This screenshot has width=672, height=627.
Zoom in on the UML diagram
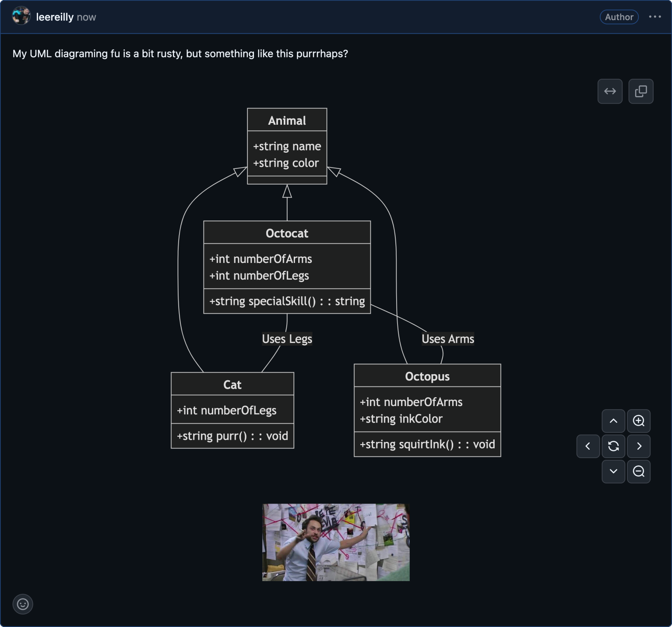click(x=639, y=421)
